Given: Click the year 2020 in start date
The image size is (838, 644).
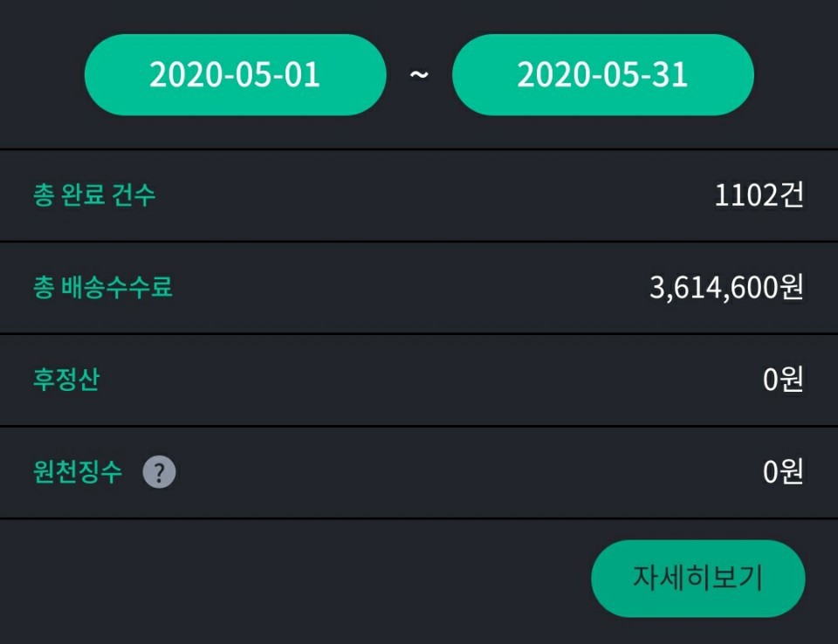Looking at the screenshot, I should click(185, 75).
